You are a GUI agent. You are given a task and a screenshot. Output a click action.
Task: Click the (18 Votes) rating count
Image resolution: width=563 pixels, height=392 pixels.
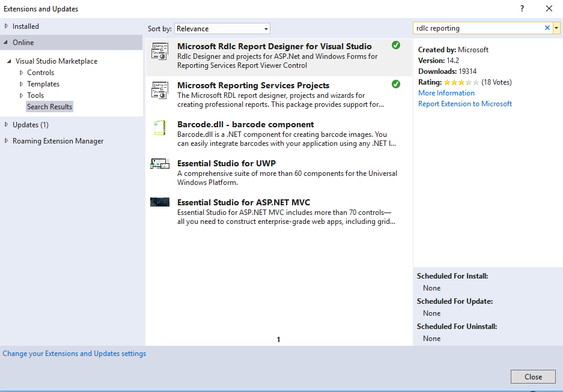click(496, 82)
